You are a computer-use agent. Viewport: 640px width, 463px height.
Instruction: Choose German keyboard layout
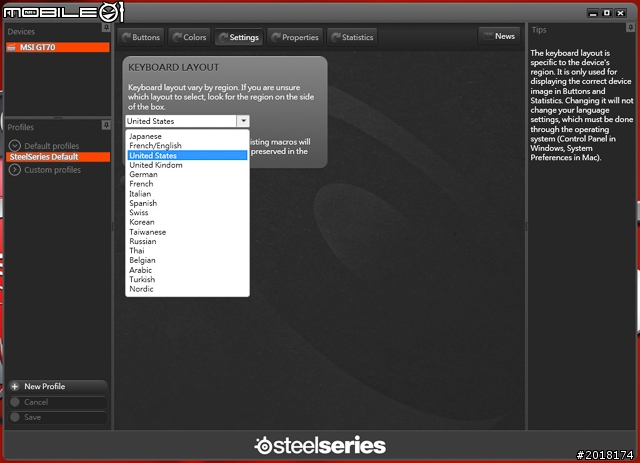187,174
